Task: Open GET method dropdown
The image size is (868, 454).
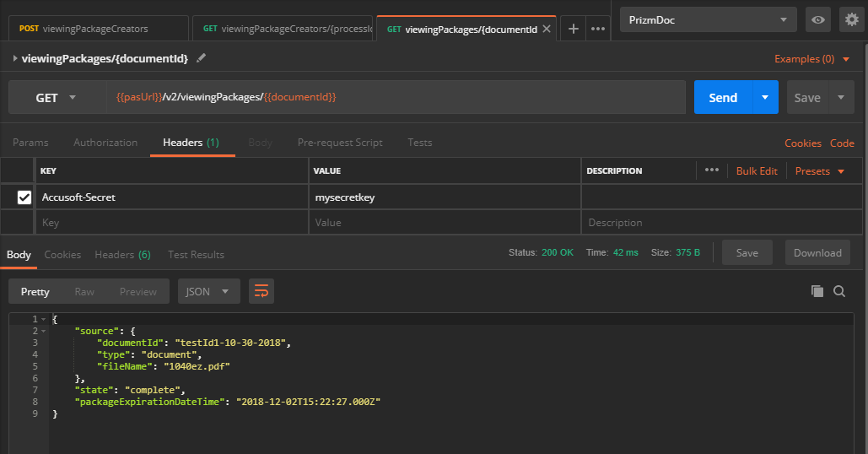Action: pyautogui.click(x=57, y=97)
